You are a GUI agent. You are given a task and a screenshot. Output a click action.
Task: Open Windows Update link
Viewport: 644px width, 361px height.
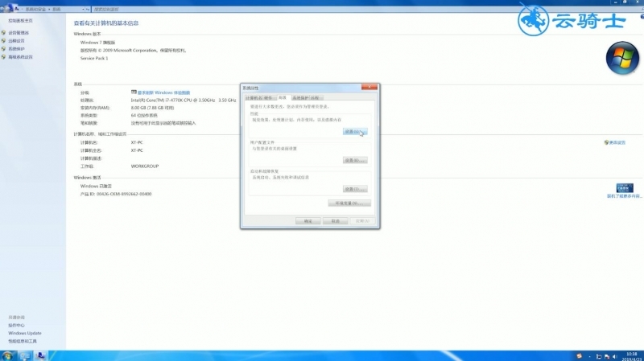[x=25, y=333]
